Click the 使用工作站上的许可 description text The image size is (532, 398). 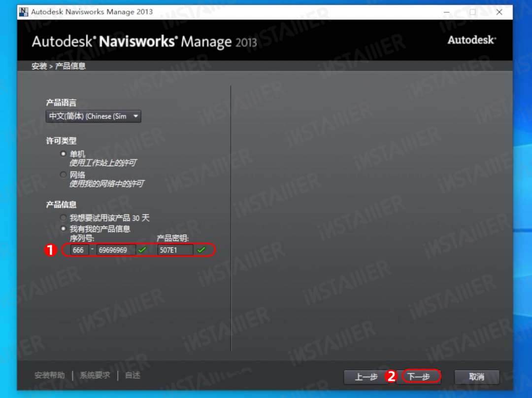point(103,163)
